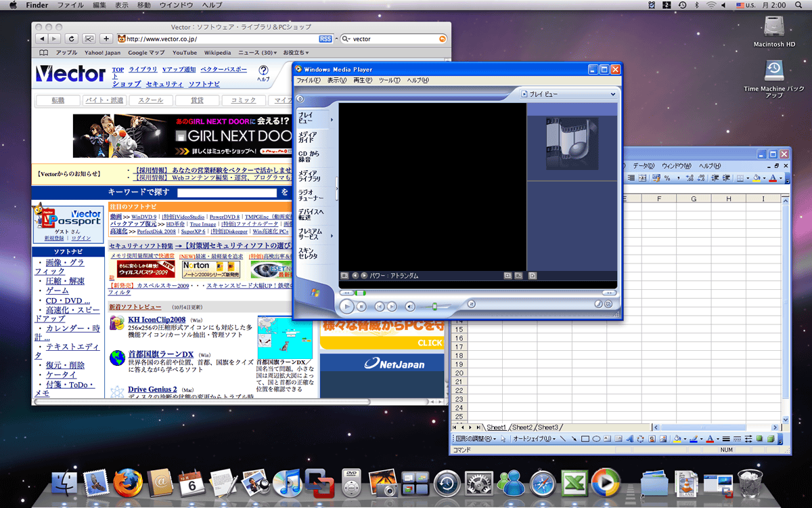Open Firefox from the Dock
Screen dimensions: 812x508
[128, 484]
